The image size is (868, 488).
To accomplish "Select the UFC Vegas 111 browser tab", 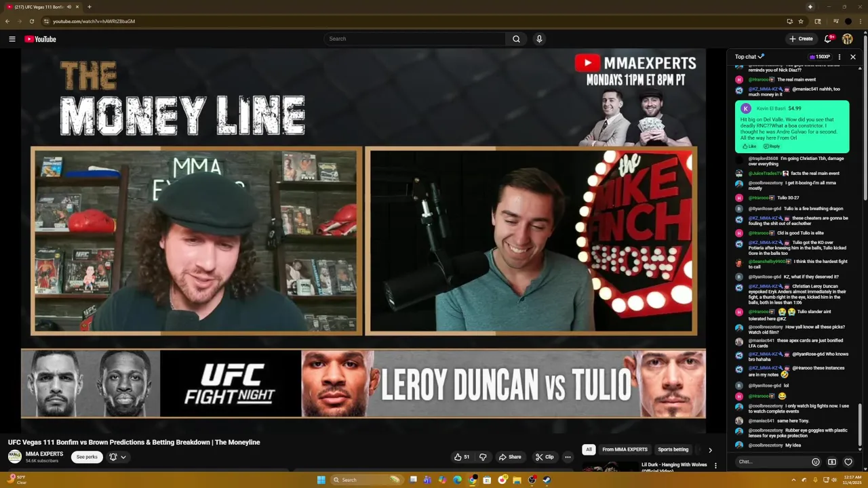I will tap(42, 7).
